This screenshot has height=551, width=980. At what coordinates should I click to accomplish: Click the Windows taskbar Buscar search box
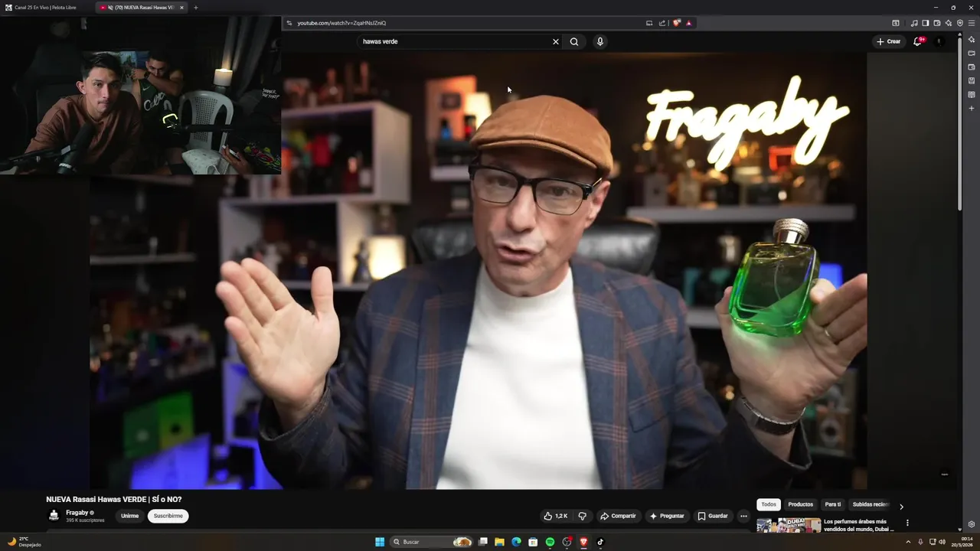tap(431, 542)
